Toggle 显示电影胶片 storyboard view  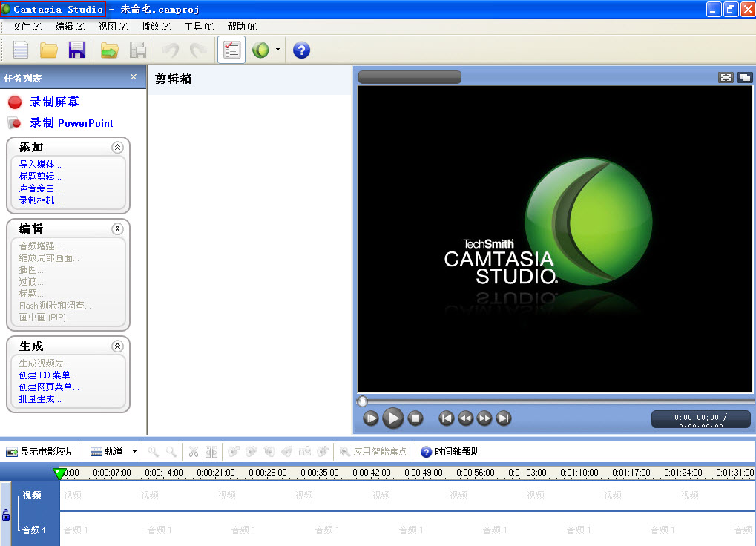coord(40,452)
